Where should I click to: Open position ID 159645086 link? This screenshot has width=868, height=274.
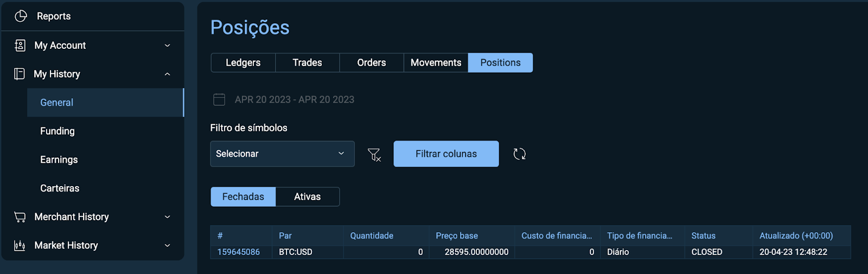pos(239,252)
